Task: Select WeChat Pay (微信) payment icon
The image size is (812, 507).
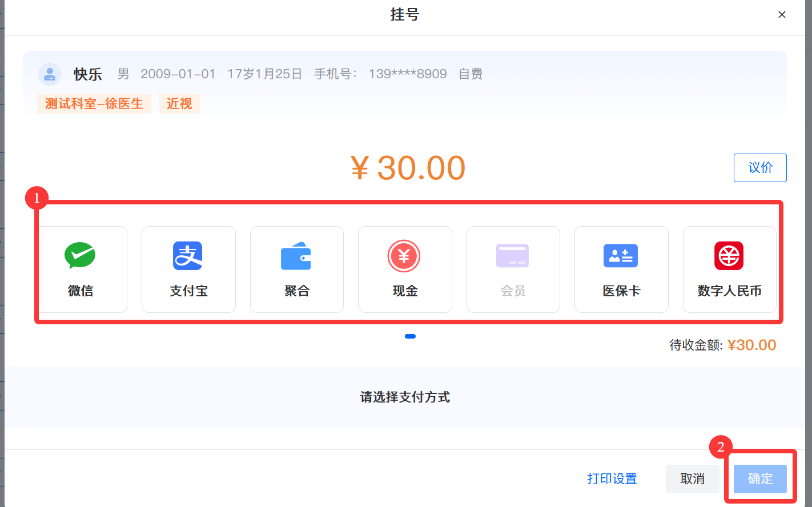Action: click(x=80, y=256)
